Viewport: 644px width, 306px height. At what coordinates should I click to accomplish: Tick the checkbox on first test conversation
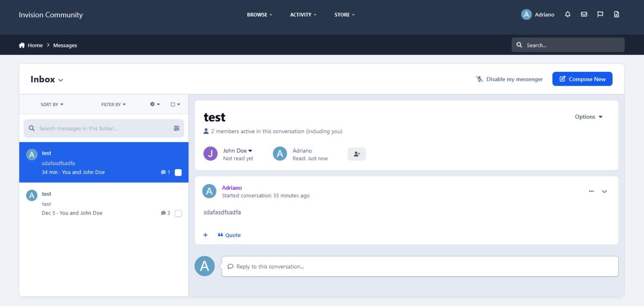(x=178, y=172)
